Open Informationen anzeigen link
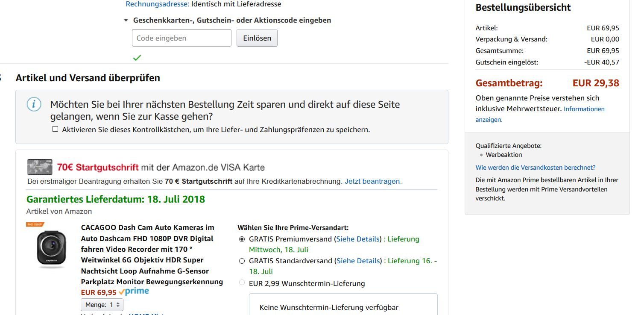644x315 pixels. pos(584,109)
